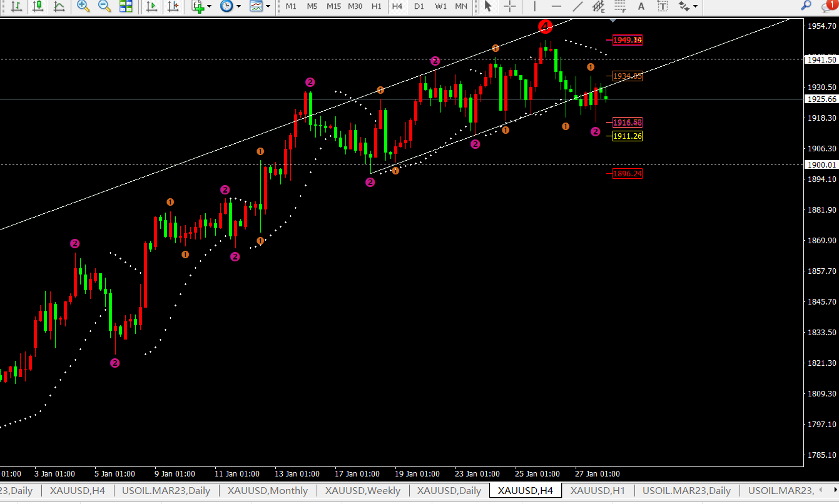This screenshot has width=839, height=504.
Task: Open the XAUUSD,H1 chart tab
Action: click(597, 491)
